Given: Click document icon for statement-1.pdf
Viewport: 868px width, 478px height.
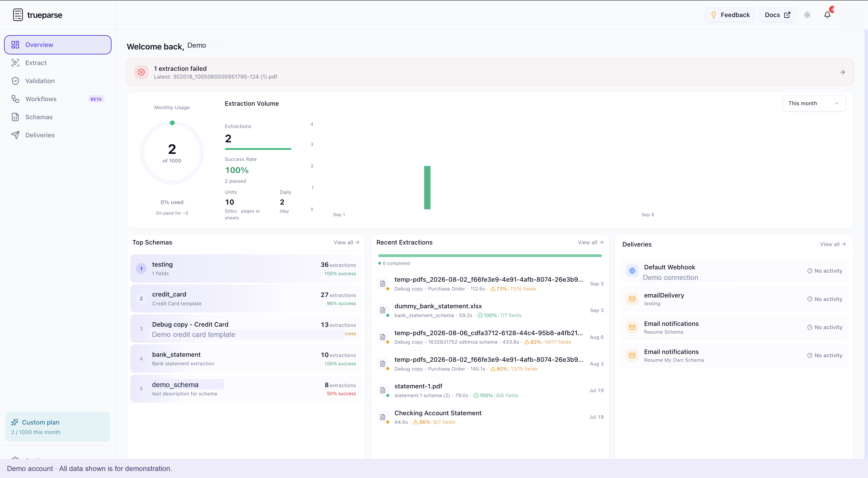Looking at the screenshot, I should pyautogui.click(x=383, y=390).
